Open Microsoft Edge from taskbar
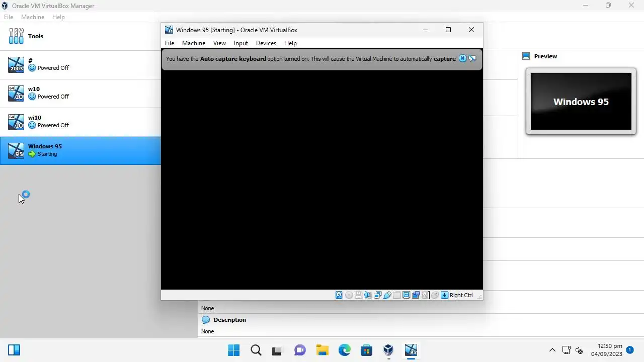Image resolution: width=644 pixels, height=362 pixels. click(x=344, y=350)
